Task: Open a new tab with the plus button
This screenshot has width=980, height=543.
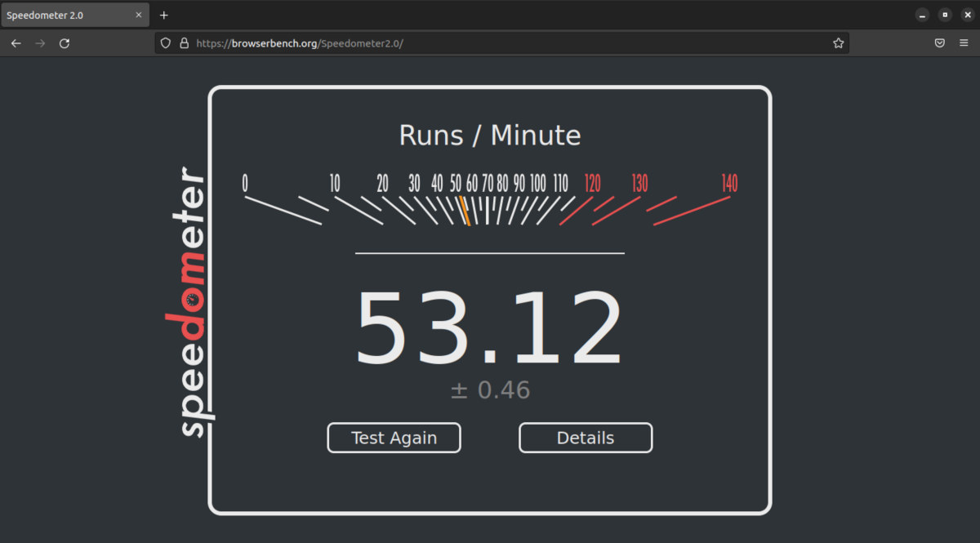Action: pos(164,15)
